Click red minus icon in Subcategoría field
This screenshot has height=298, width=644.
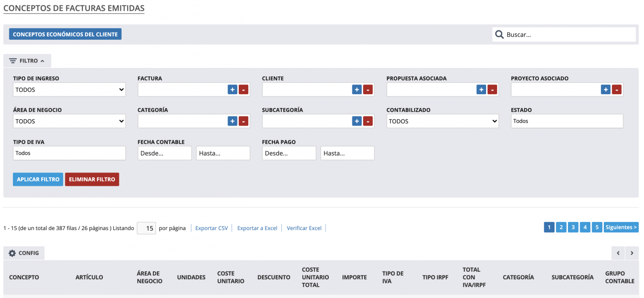(x=368, y=121)
